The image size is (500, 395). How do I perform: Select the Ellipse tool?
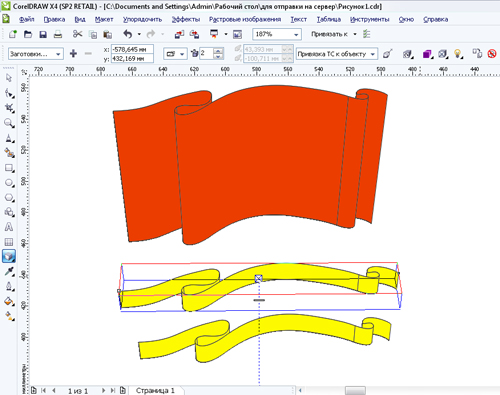tap(9, 183)
